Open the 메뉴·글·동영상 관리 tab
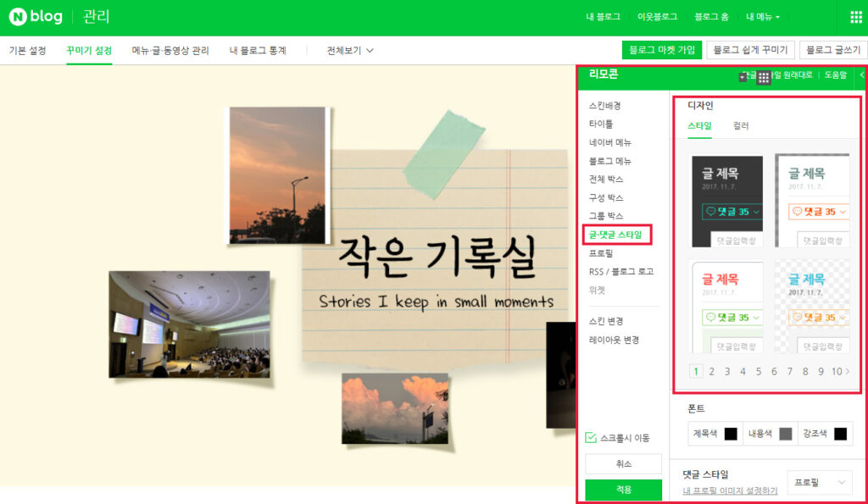This screenshot has width=868, height=504. 170,51
